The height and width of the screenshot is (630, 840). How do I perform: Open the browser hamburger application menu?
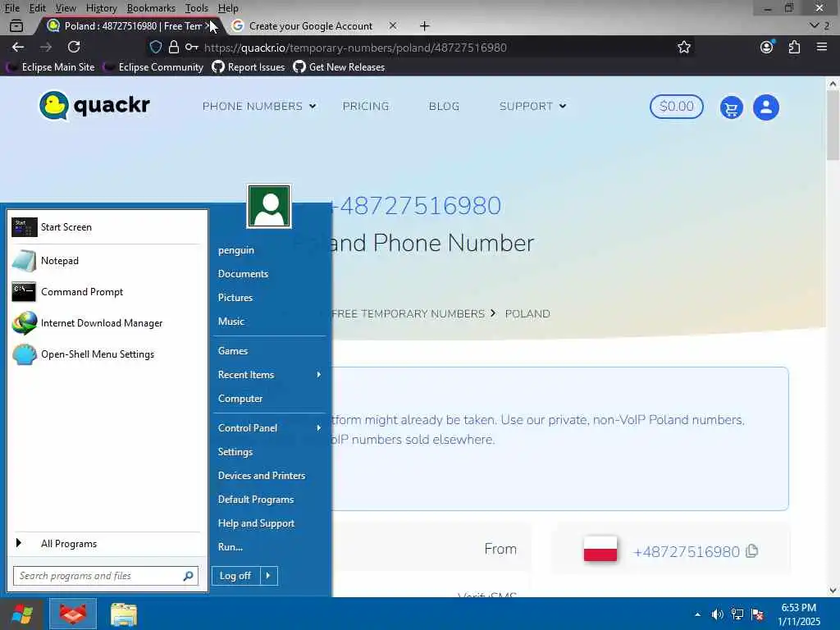pos(822,47)
